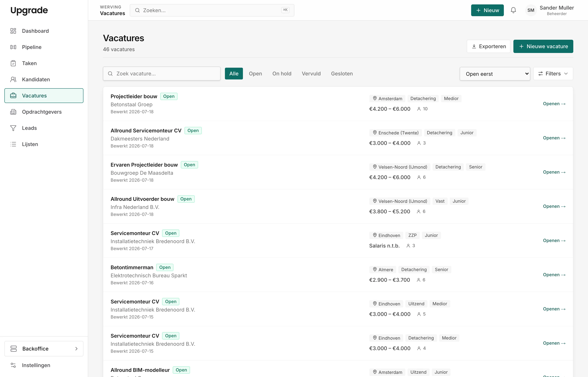
Task: Click the Vast tag on Allround Uitvoerder bouw
Action: (440, 201)
